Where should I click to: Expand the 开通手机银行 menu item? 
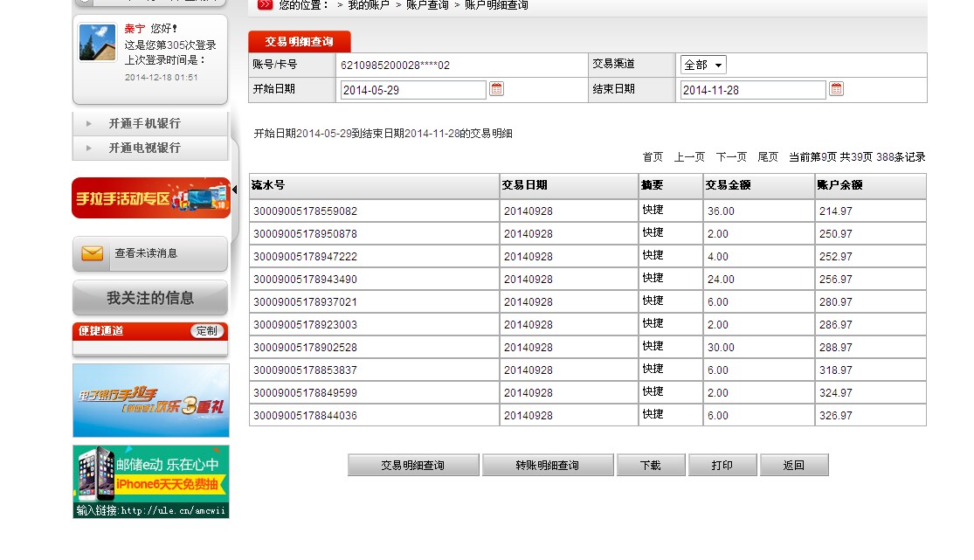(x=144, y=123)
